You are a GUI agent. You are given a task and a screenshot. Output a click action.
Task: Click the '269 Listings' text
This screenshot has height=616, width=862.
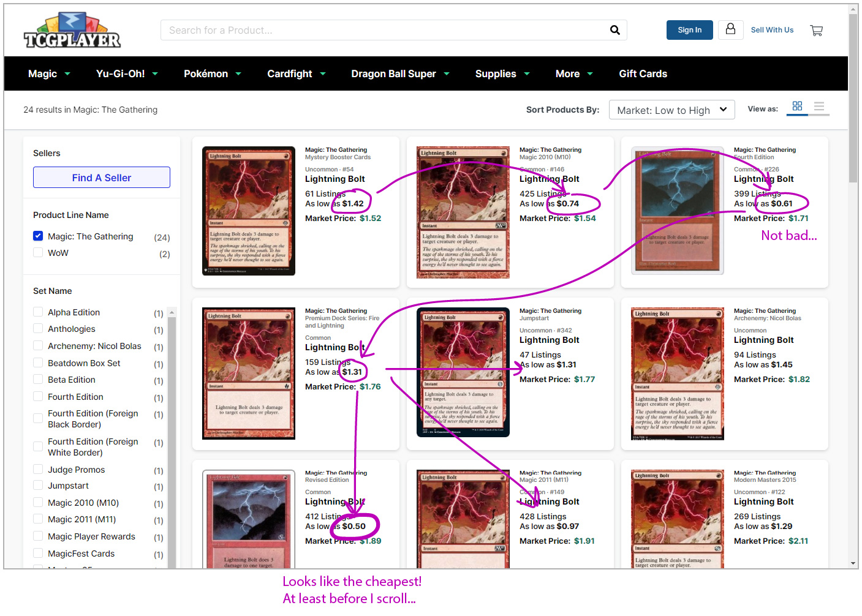point(757,516)
